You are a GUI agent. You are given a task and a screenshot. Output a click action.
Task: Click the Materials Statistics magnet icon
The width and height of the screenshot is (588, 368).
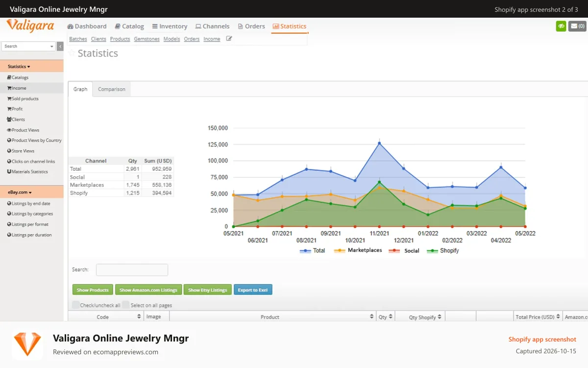[x=9, y=172]
